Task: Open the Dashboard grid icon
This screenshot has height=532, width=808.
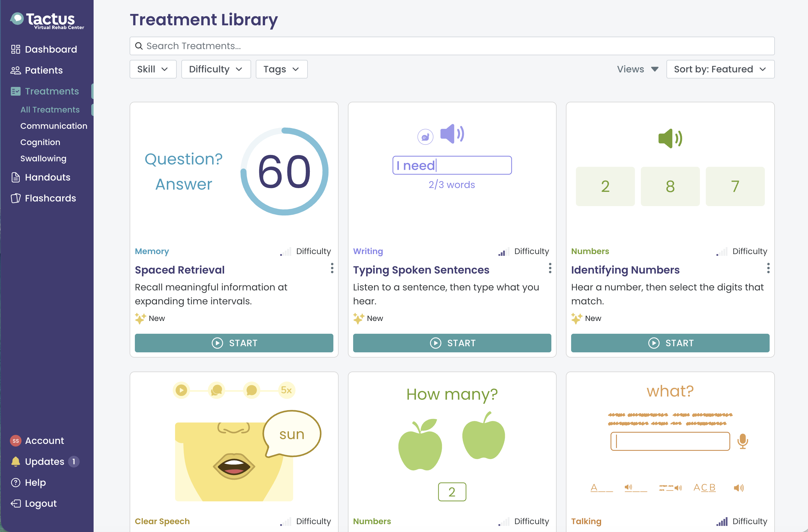Action: [16, 50]
